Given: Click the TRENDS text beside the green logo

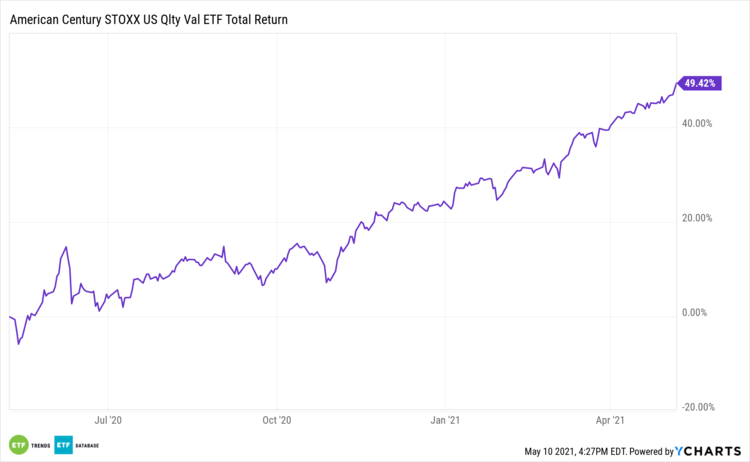Looking at the screenshot, I should point(40,444).
